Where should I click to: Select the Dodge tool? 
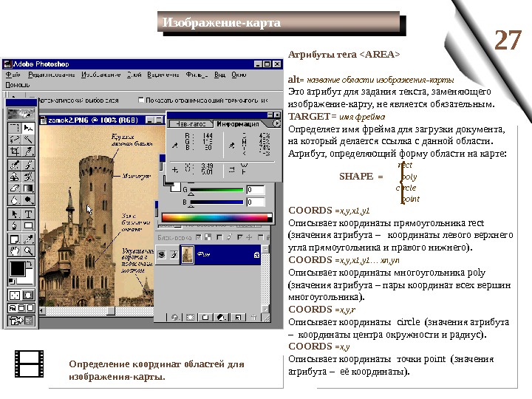[x=28, y=199]
